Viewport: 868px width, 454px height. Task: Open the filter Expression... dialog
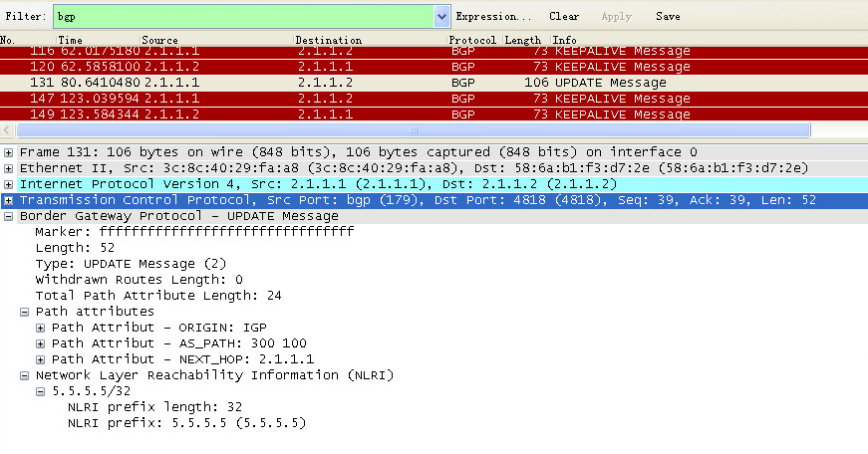[493, 17]
